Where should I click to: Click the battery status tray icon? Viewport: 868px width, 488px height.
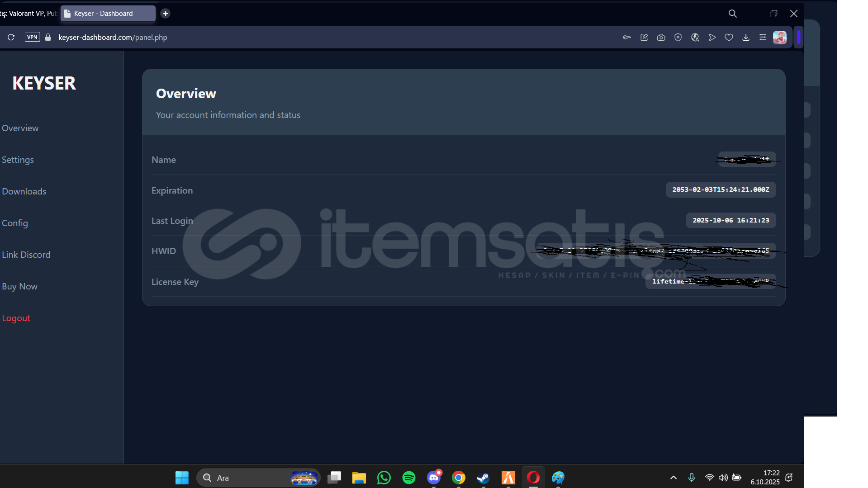pyautogui.click(x=737, y=478)
